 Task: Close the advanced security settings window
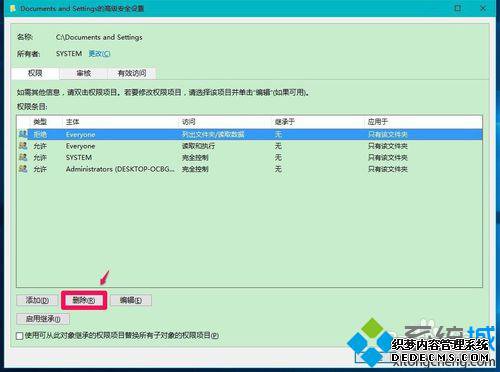point(483,8)
